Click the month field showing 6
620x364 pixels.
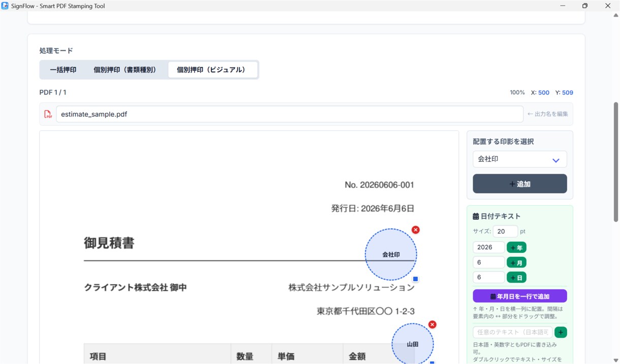488,262
